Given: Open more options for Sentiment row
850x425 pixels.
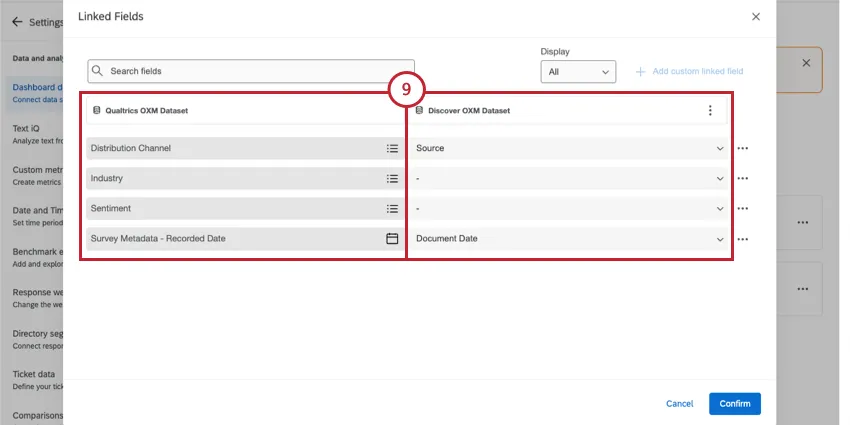Looking at the screenshot, I should (x=743, y=209).
